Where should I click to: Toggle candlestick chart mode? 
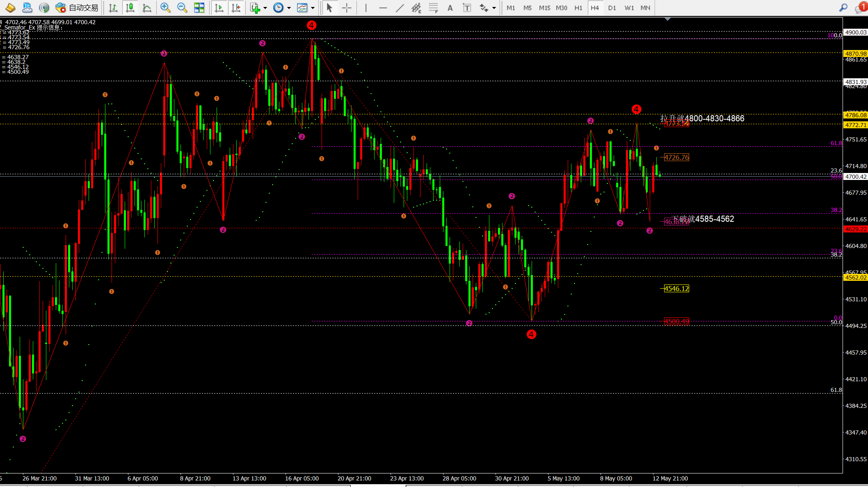pyautogui.click(x=130, y=8)
